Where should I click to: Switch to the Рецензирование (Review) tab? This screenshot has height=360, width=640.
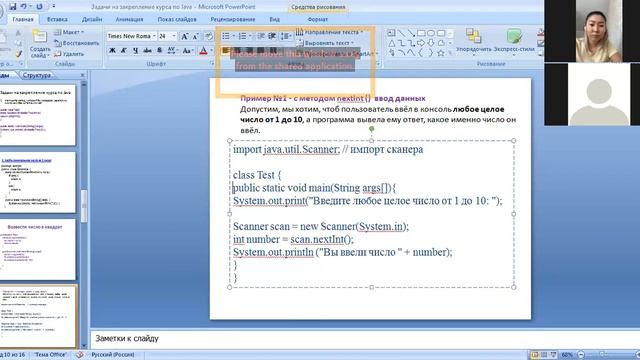233,19
